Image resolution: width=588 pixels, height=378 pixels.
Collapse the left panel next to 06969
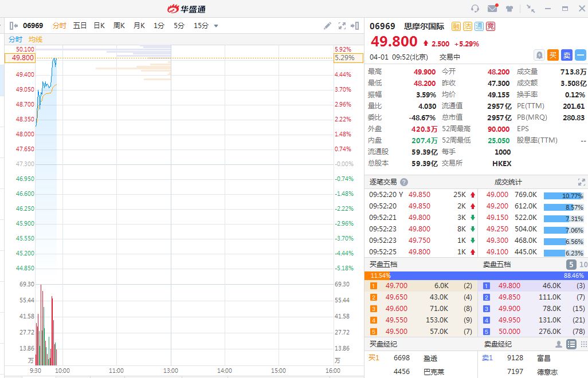pyautogui.click(x=14, y=26)
